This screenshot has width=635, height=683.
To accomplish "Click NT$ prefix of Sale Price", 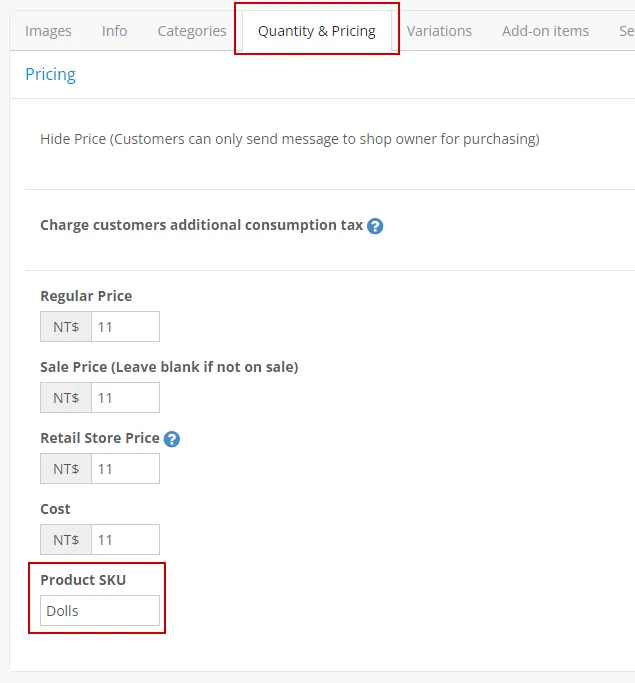I will click(66, 398).
